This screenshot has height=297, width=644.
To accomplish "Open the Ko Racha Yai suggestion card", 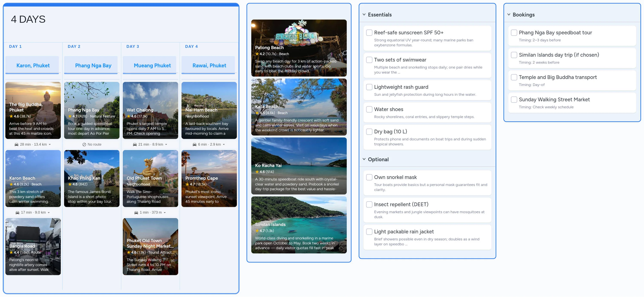I will pyautogui.click(x=299, y=166).
